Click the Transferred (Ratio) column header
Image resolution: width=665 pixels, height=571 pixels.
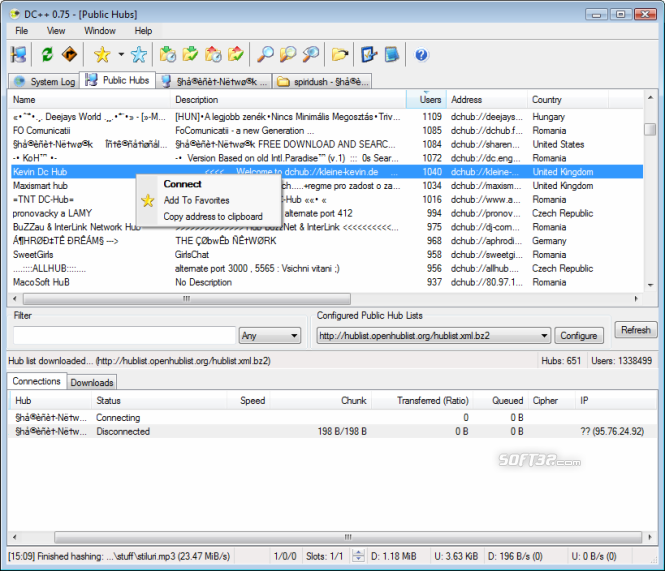click(x=422, y=400)
